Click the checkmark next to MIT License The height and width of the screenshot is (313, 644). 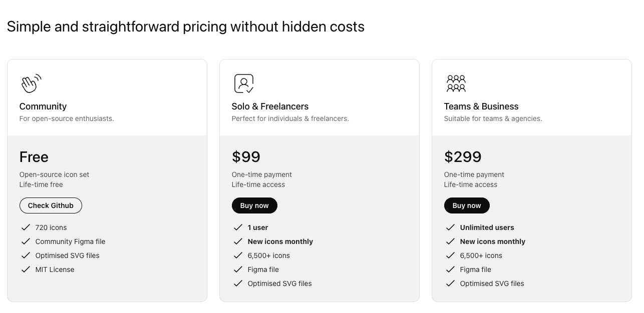point(26,269)
